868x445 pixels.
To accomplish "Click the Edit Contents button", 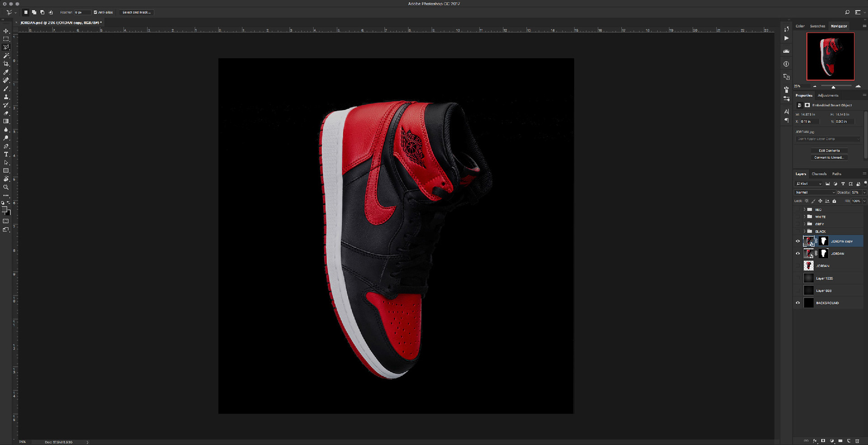I will pyautogui.click(x=829, y=151).
